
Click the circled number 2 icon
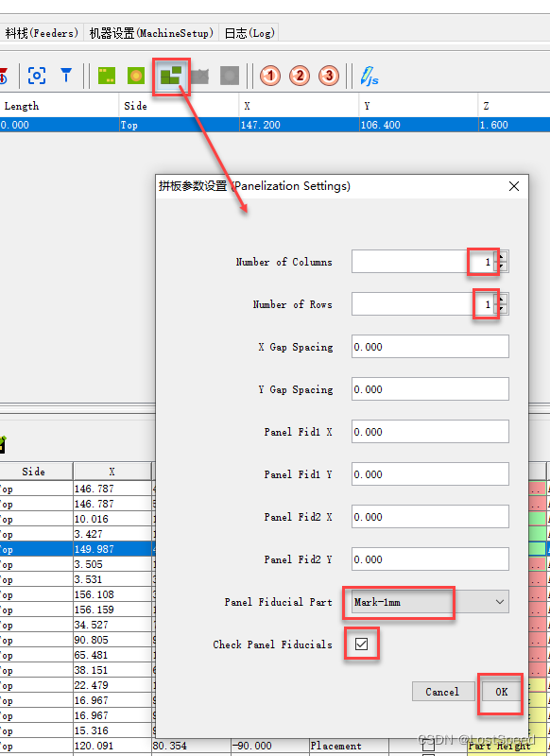tap(300, 76)
